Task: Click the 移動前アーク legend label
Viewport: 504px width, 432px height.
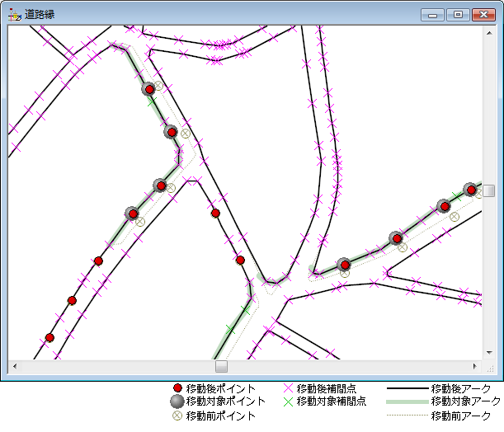Action: [461, 416]
